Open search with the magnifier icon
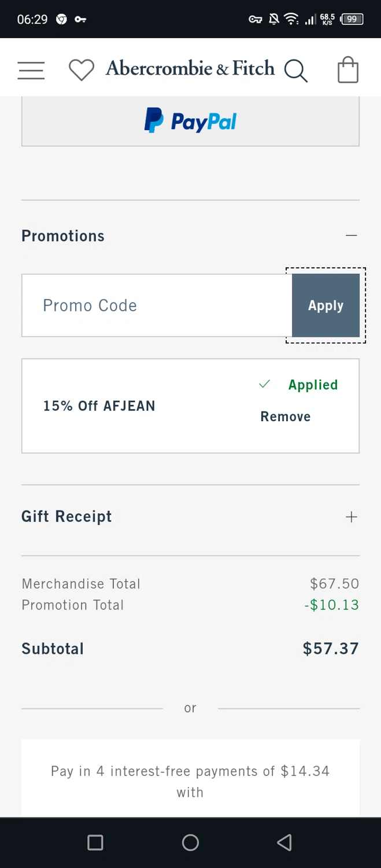The image size is (381, 868). point(295,71)
